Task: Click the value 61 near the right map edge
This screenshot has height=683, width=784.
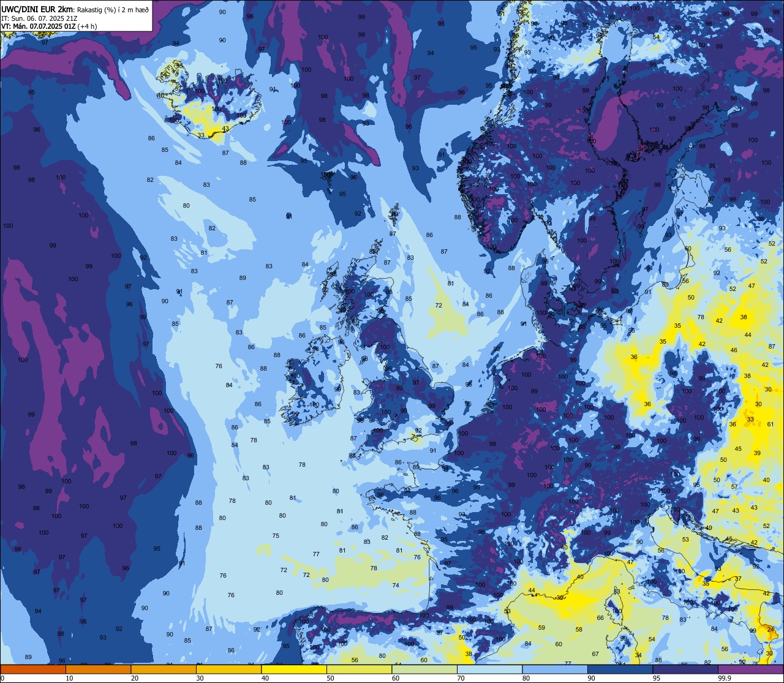Action: [x=771, y=424]
